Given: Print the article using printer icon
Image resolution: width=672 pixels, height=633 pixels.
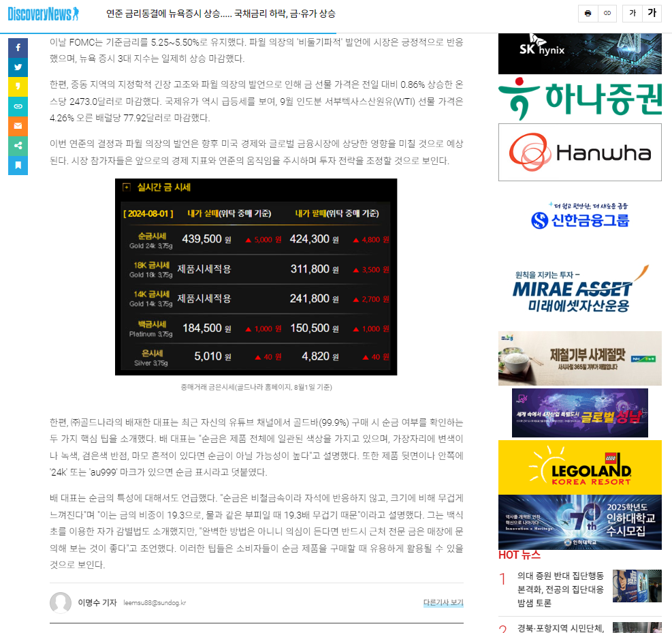Looking at the screenshot, I should coord(588,13).
